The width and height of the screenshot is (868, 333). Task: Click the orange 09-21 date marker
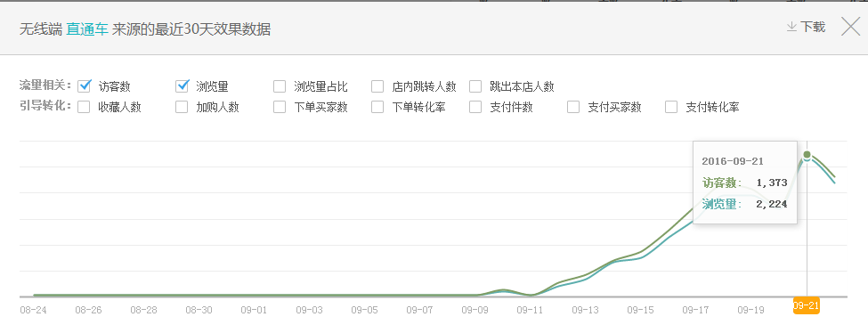tap(807, 305)
